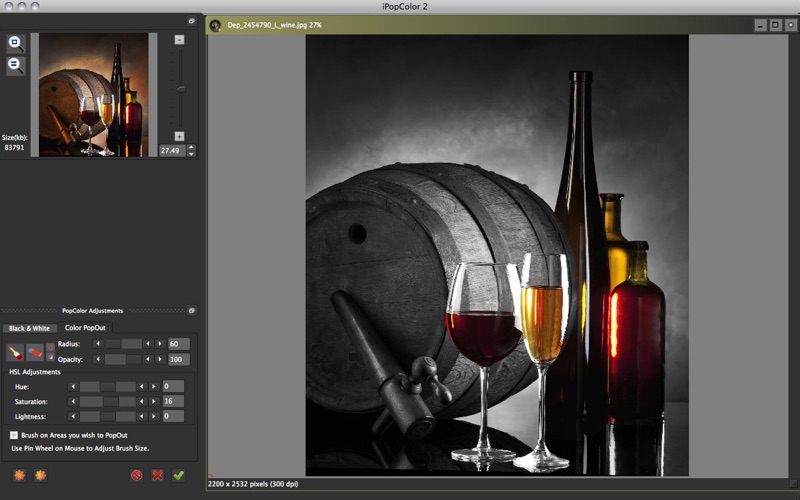The width and height of the screenshot is (800, 500).
Task: Click the red X cancel icon
Action: click(x=157, y=475)
